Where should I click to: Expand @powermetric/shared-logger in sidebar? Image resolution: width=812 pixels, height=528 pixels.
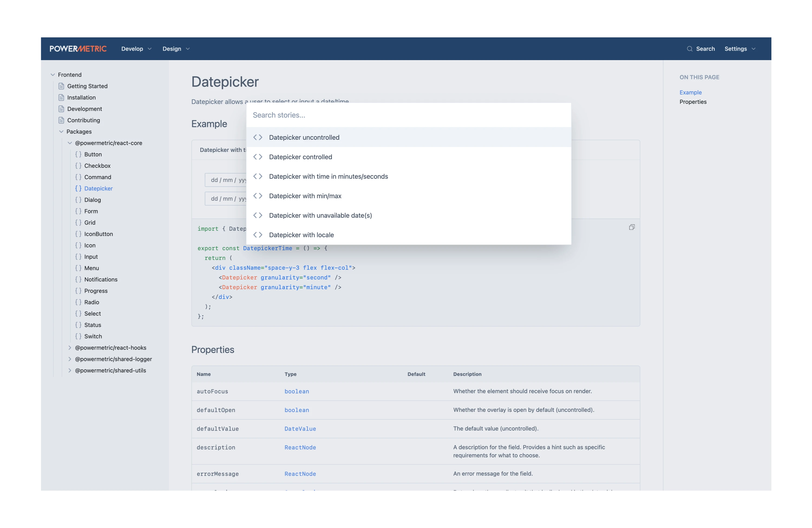70,359
